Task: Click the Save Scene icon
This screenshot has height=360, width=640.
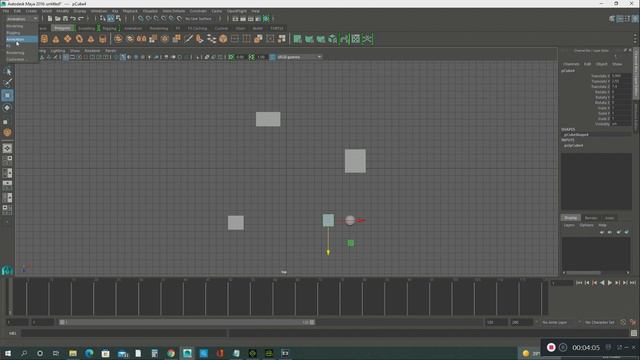Action: click(65, 18)
